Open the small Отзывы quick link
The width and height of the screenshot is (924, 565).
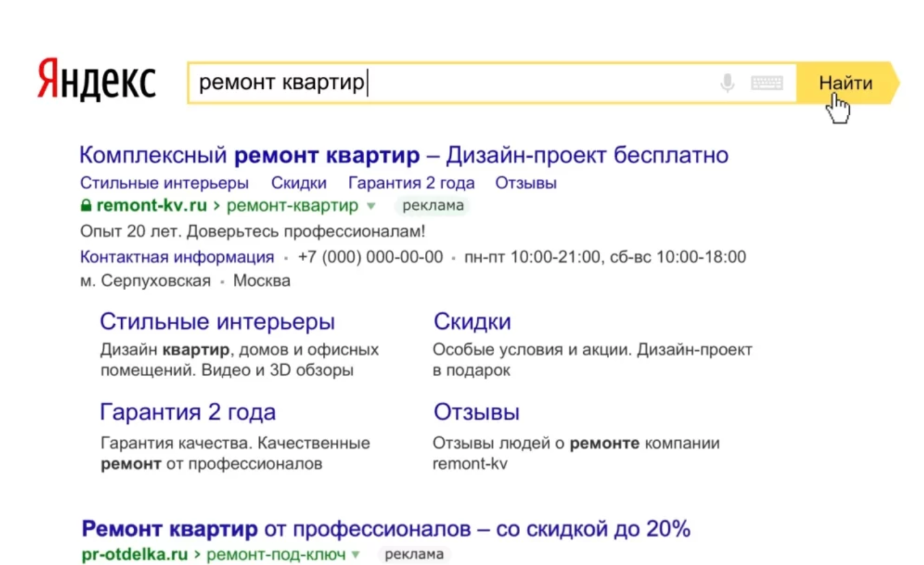(x=526, y=183)
